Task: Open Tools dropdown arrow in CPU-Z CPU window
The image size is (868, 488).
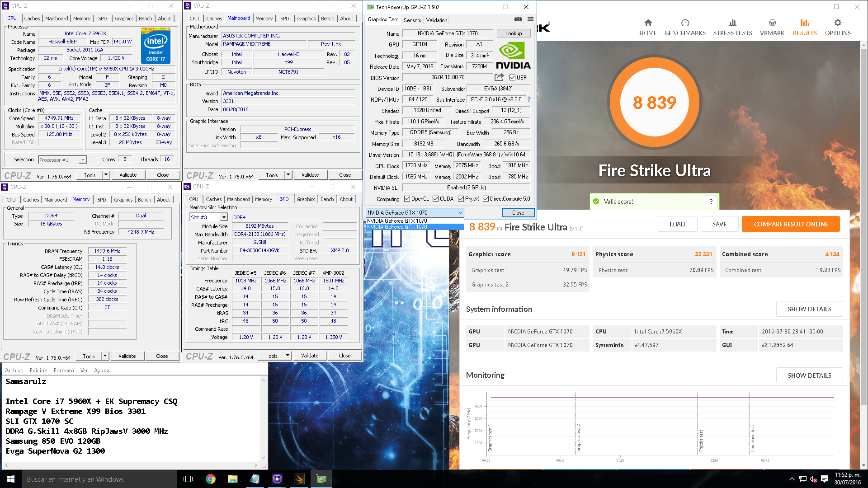Action: 106,175
